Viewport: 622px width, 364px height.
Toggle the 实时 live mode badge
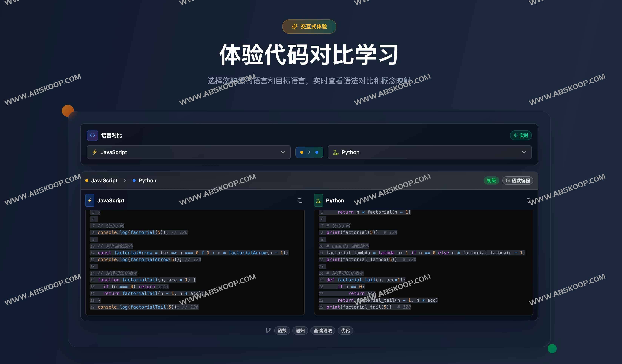point(521,135)
